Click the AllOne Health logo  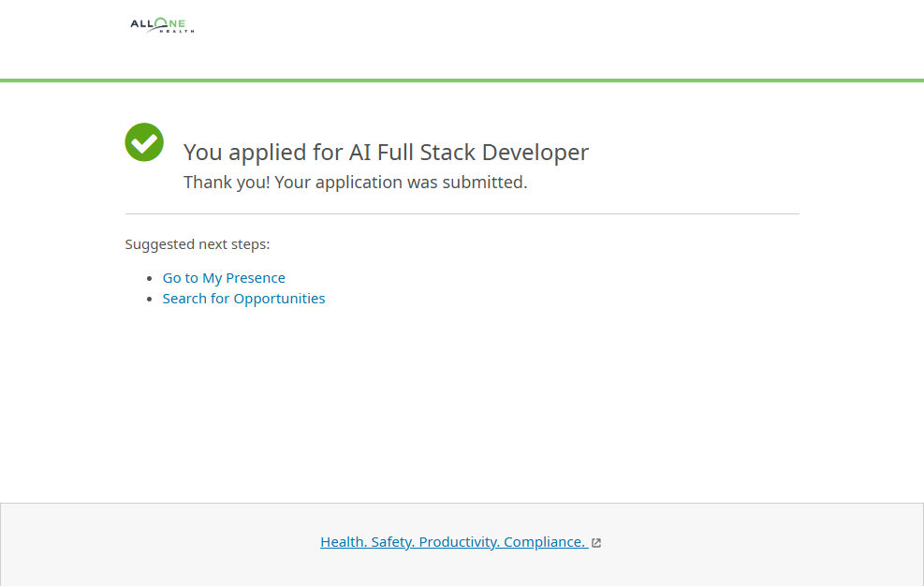(x=162, y=25)
